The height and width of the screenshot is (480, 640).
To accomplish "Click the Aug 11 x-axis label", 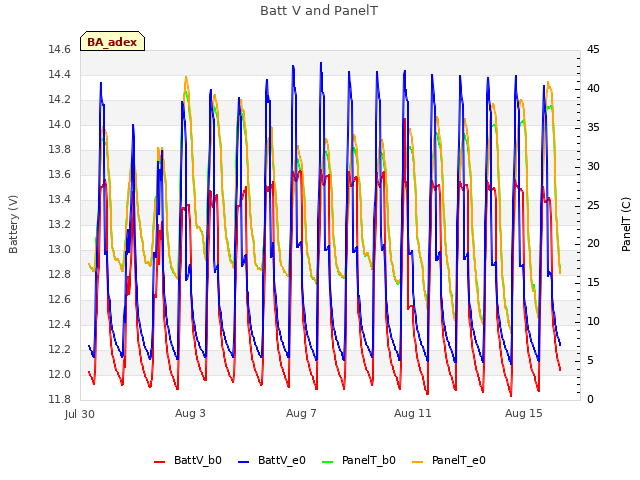I will coord(413,413).
